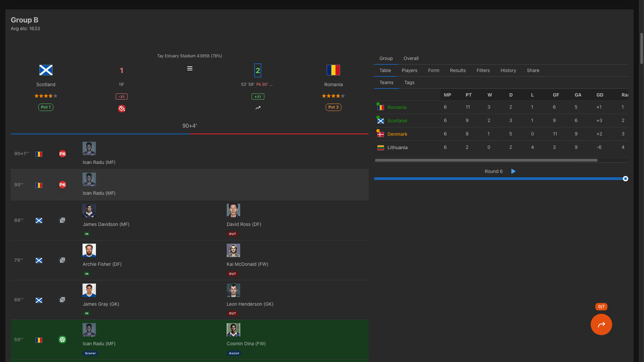Open the Filters tab
The height and width of the screenshot is (362, 644).
point(483,70)
